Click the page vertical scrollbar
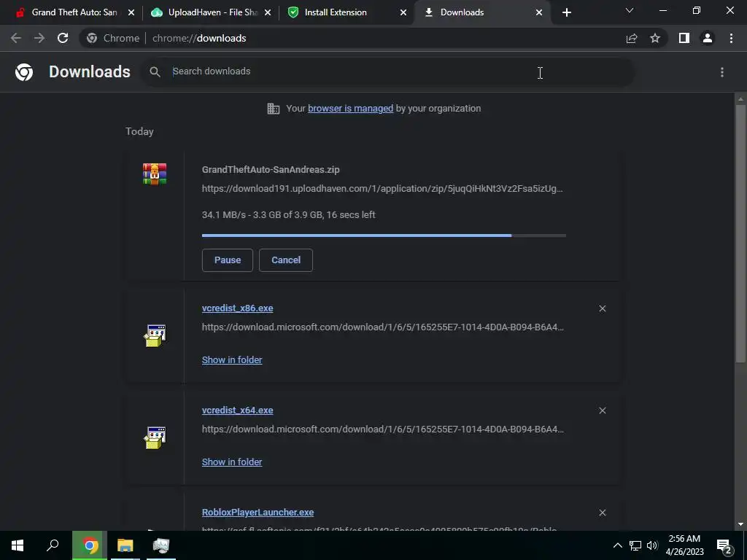The width and height of the screenshot is (747, 560). click(740, 233)
